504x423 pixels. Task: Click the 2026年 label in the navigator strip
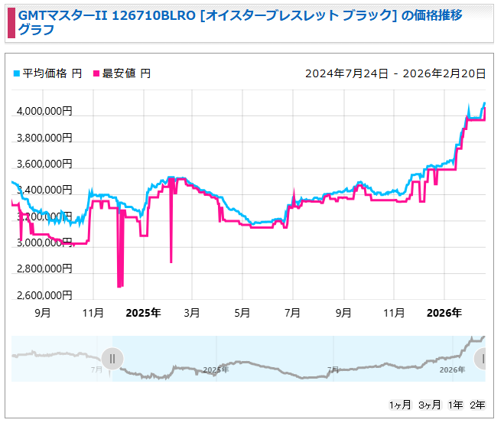pyautogui.click(x=451, y=369)
